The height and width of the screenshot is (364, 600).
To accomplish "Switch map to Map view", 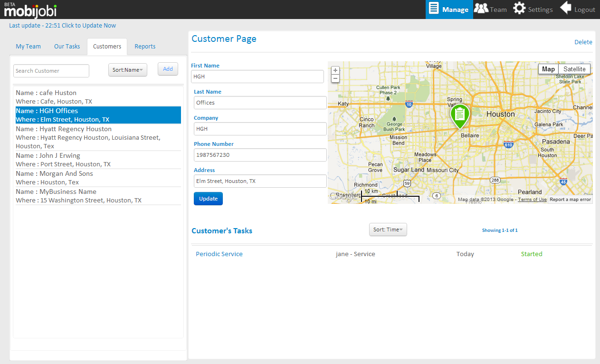I will [x=548, y=69].
